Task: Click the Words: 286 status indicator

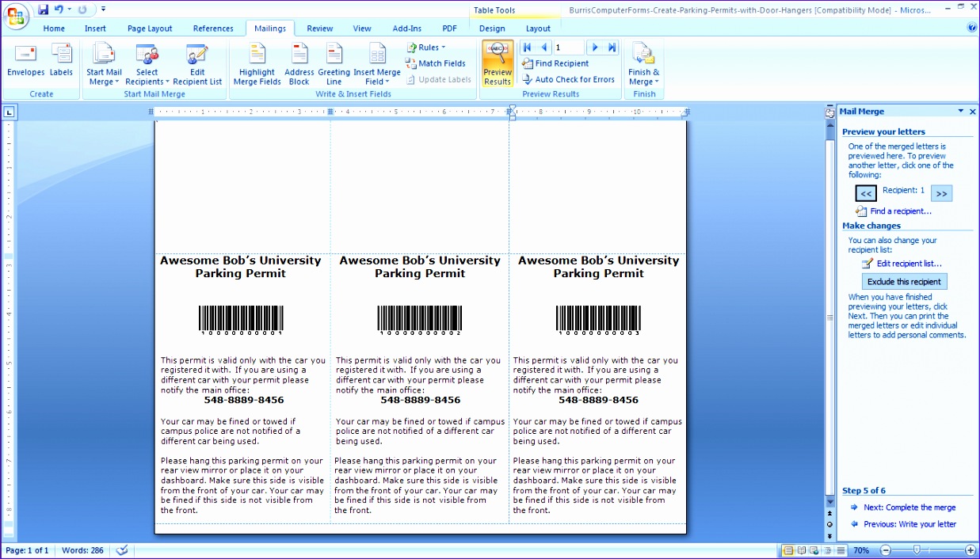Action: pyautogui.click(x=82, y=550)
